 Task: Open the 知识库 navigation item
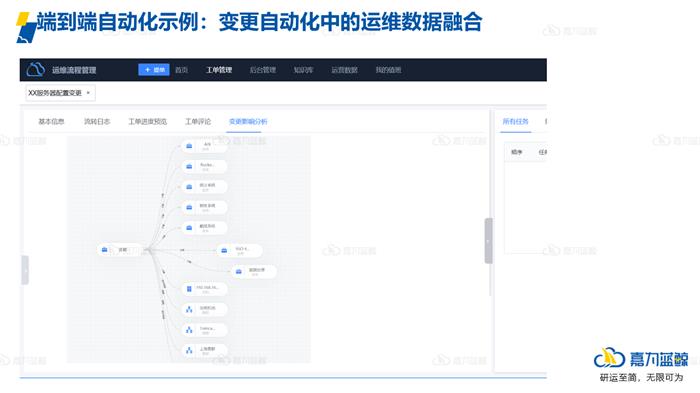tap(303, 70)
